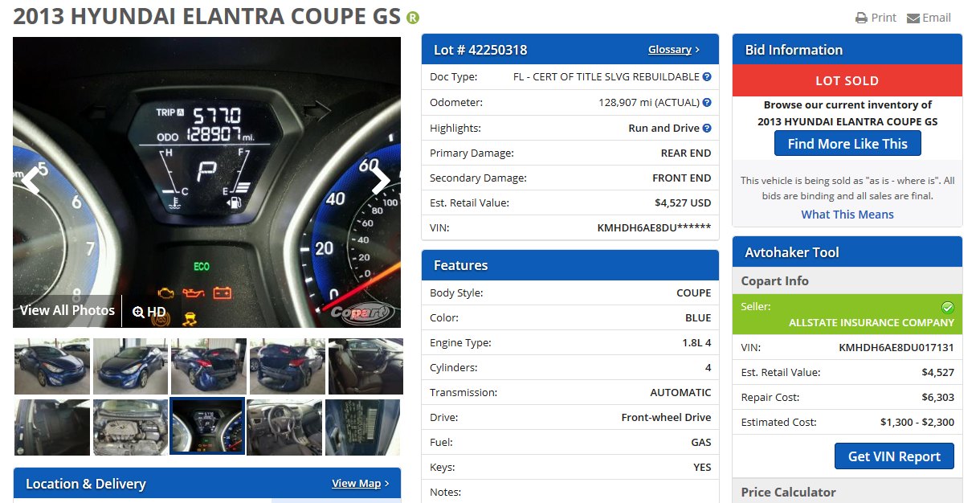Open the Glossary link
Viewport: 980px width, 503px height.
(x=674, y=50)
